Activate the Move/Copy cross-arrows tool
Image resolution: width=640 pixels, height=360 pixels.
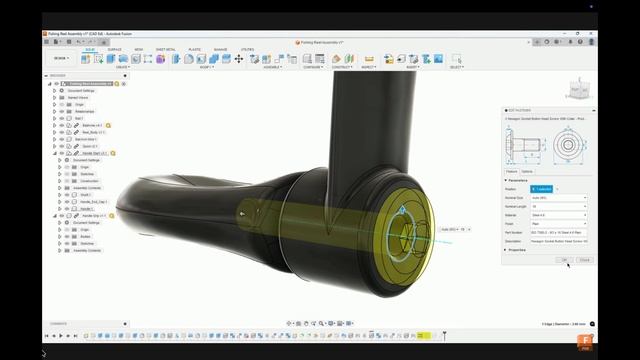click(239, 59)
